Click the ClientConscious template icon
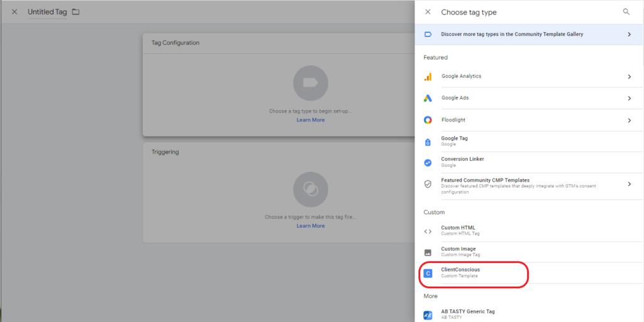Viewport: 644px width, 322px height. click(x=428, y=273)
